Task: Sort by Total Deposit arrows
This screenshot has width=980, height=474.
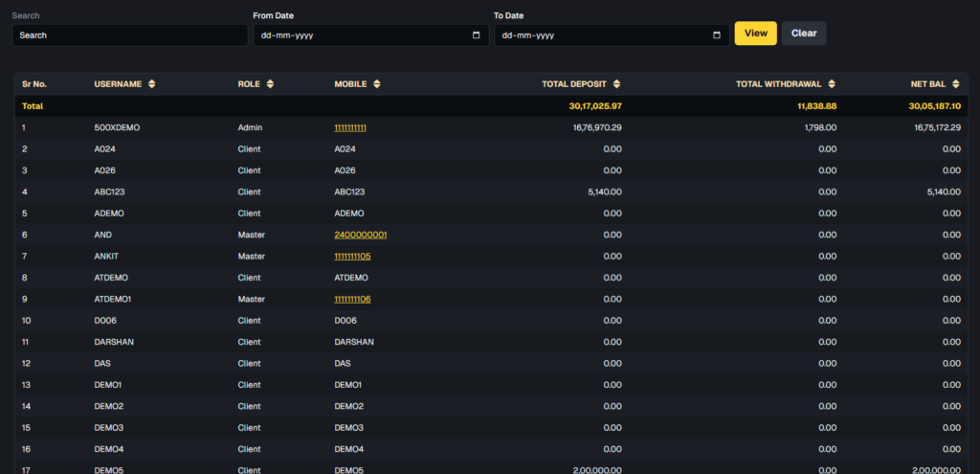Action: pos(616,84)
